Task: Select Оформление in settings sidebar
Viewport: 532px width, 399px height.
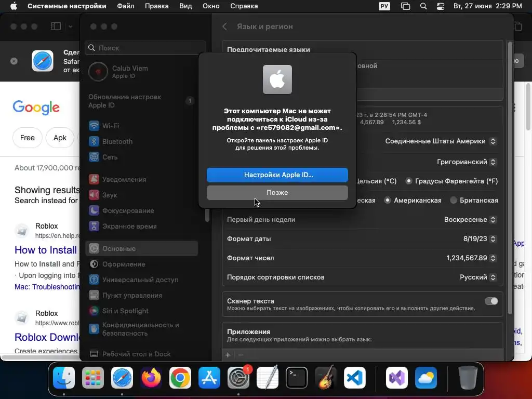Action: (x=141, y=264)
